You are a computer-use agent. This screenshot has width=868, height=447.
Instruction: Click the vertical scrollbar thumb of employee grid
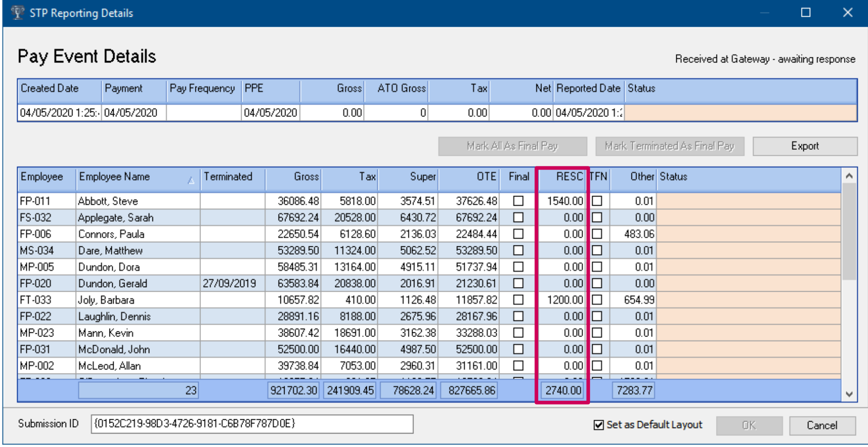849,231
